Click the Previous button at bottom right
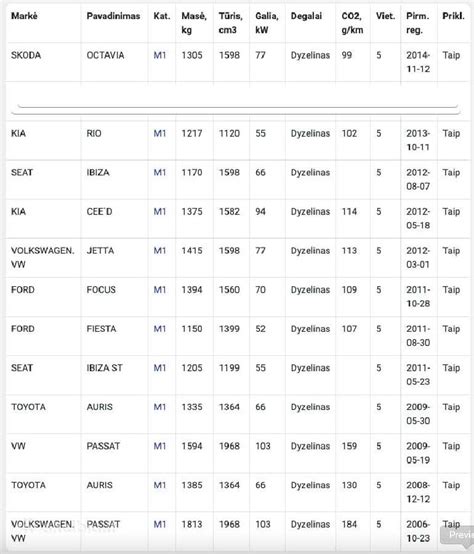This screenshot has width=474, height=554. pos(457,535)
